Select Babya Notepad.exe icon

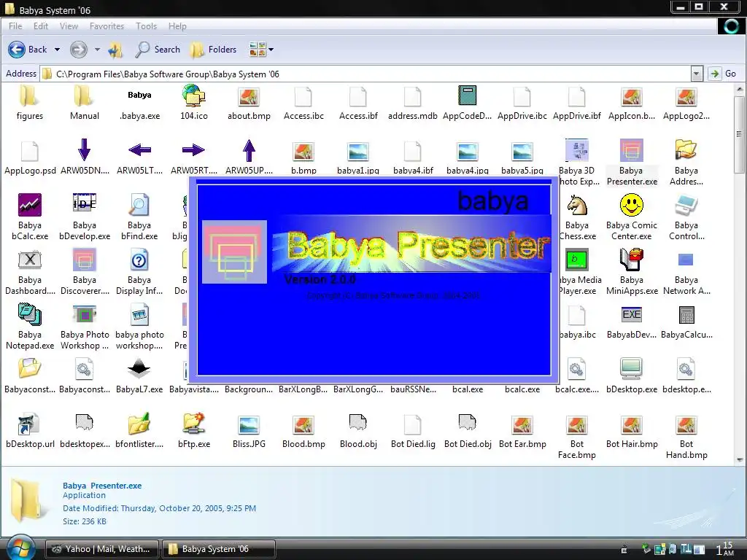click(x=29, y=315)
